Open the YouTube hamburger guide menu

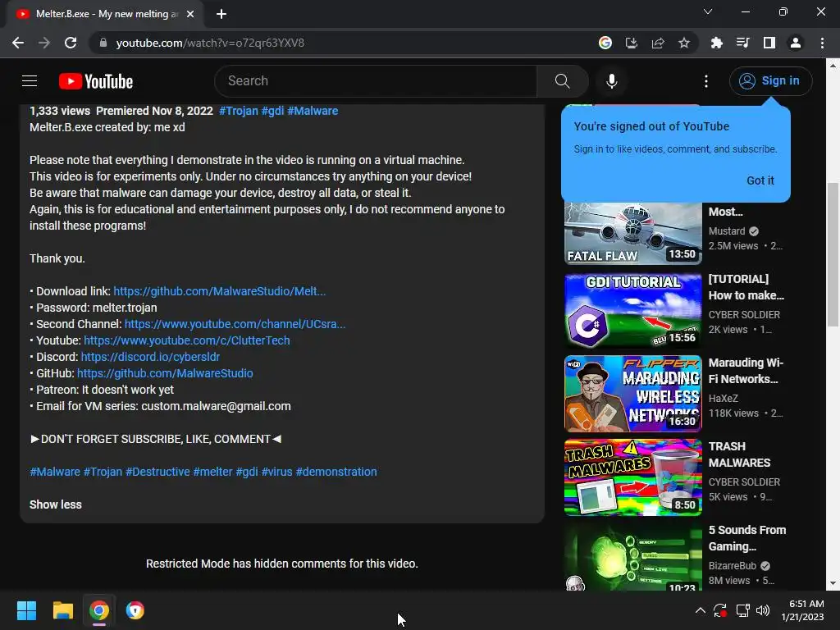[x=30, y=81]
